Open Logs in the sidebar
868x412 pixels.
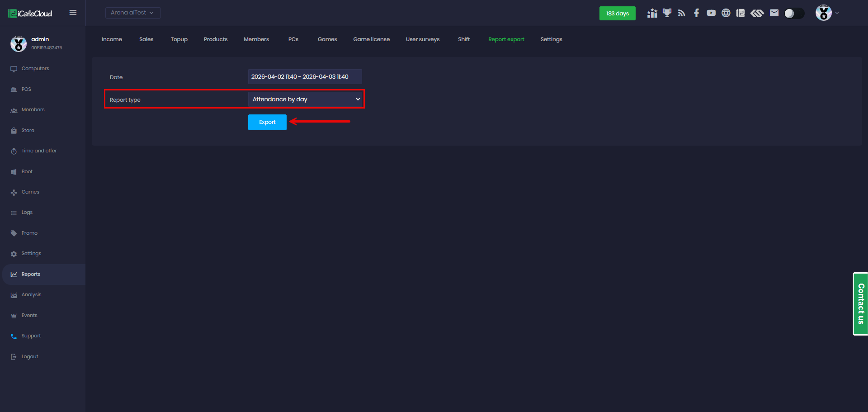click(x=27, y=213)
